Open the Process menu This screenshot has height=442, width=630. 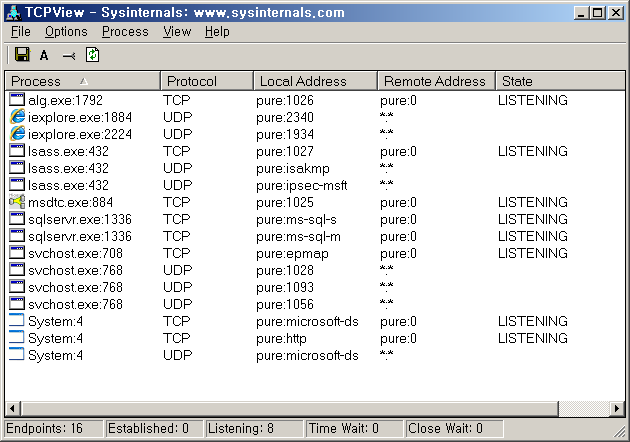125,32
